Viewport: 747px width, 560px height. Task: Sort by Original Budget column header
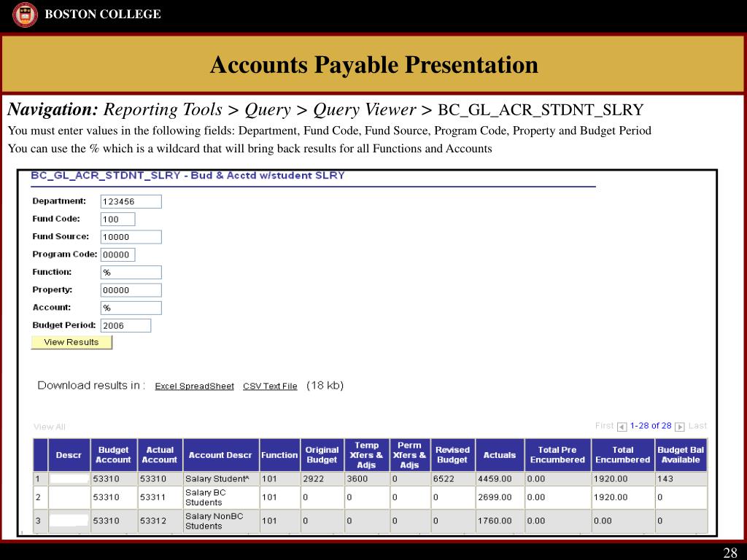[322, 455]
